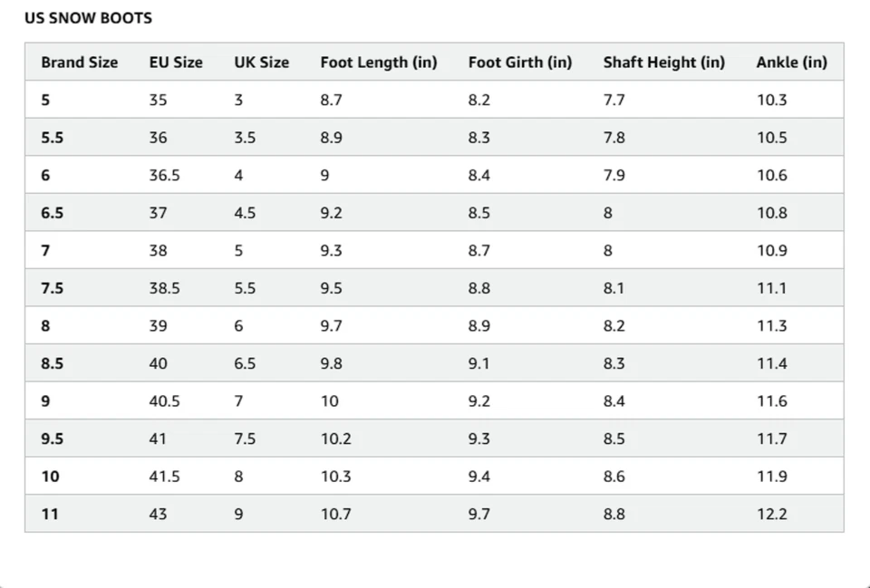The width and height of the screenshot is (870, 588).
Task: Click EU size 36.5 cell
Action: point(164,175)
